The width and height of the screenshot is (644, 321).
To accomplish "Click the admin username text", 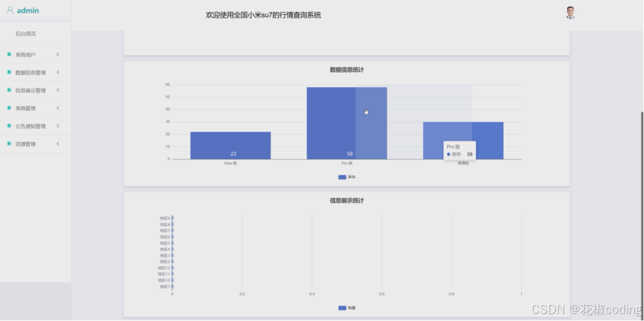I will (x=28, y=10).
